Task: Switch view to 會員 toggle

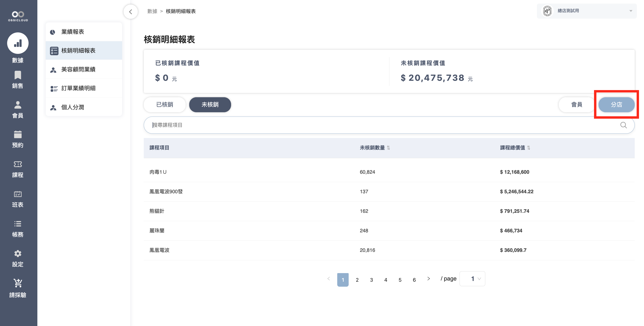Action: [576, 105]
